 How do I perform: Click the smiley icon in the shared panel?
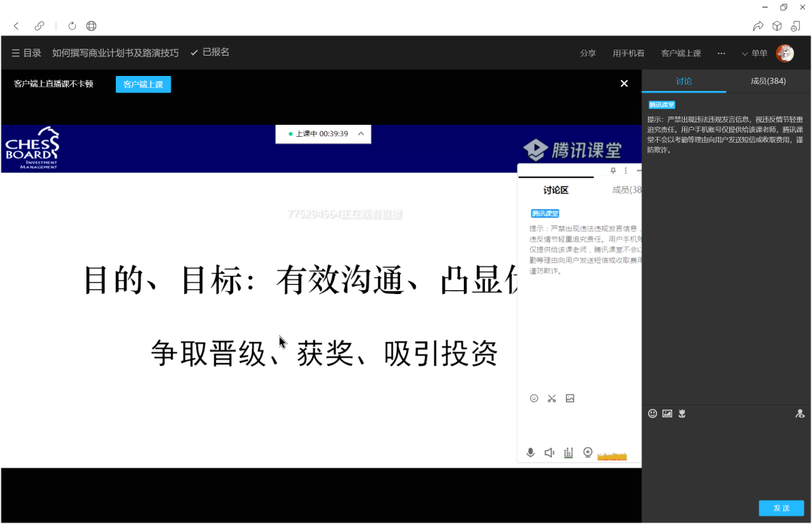click(534, 398)
